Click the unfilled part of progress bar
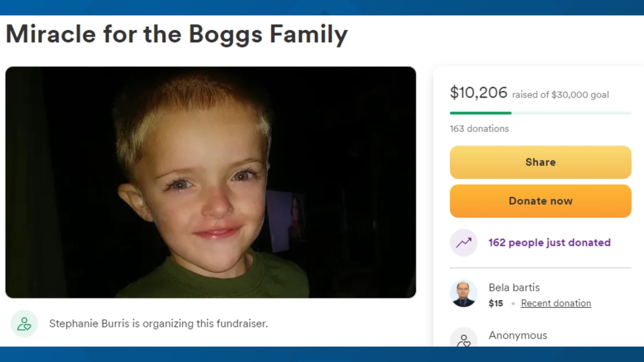644x362 pixels. point(571,113)
